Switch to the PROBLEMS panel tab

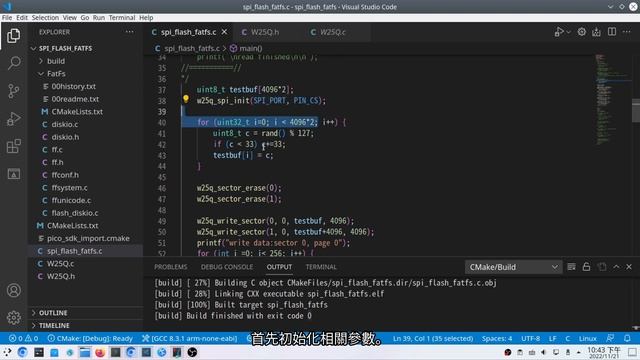pos(171,267)
